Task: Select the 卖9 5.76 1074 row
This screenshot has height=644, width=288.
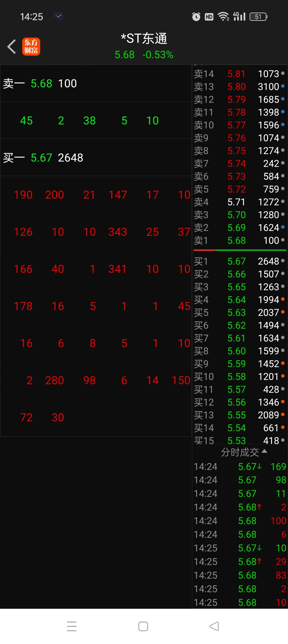Action: pyautogui.click(x=239, y=138)
